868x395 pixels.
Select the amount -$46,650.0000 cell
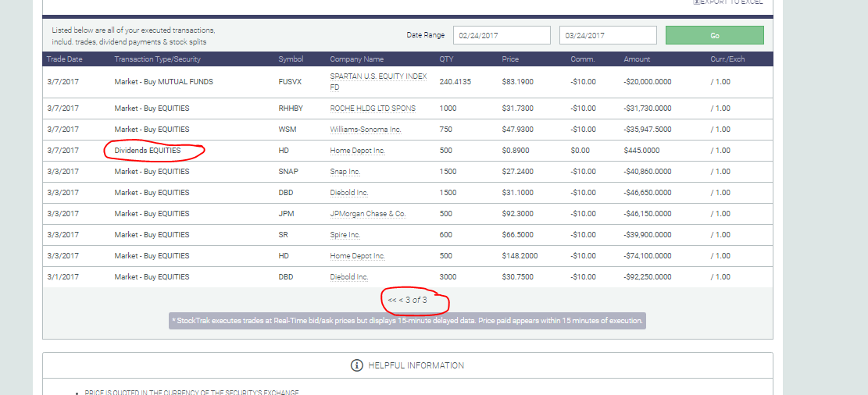click(x=648, y=193)
